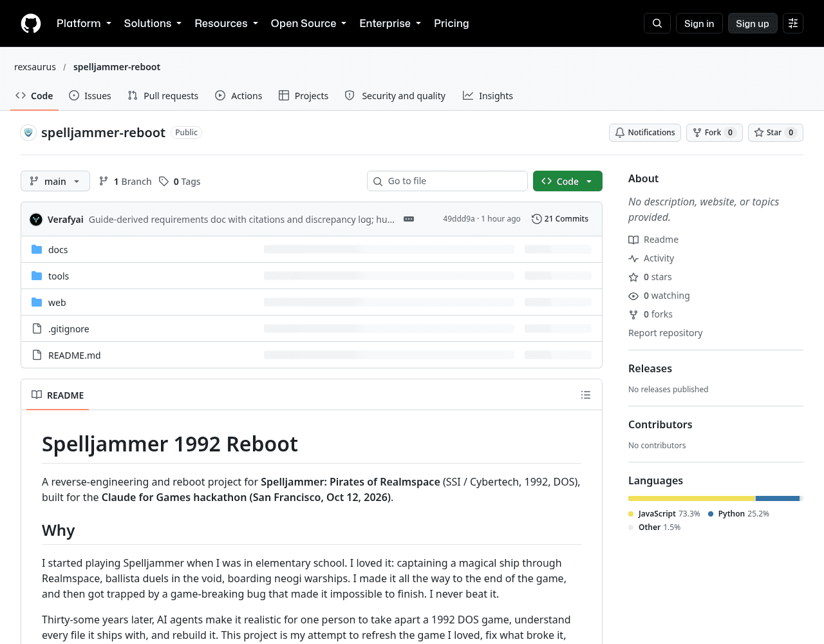
Task: Open the Pricing link
Action: [x=451, y=23]
